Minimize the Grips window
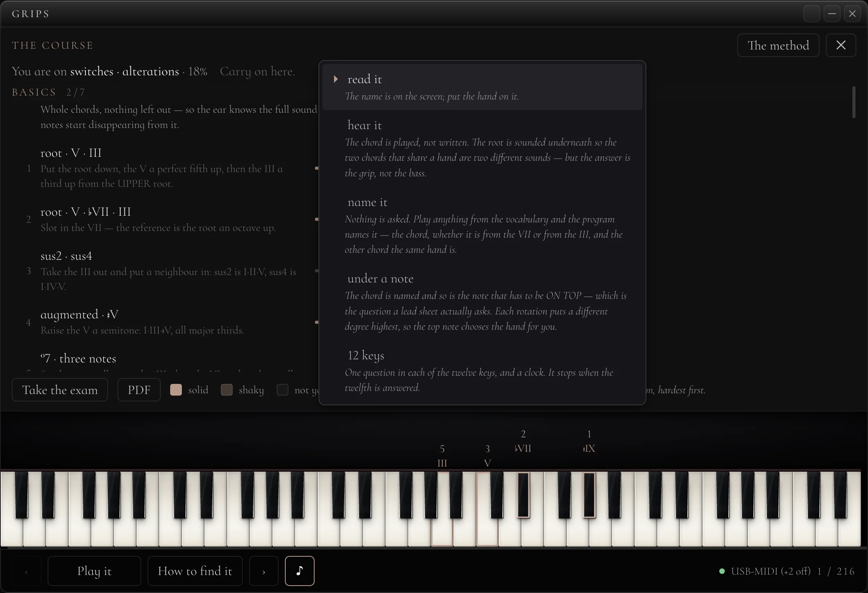868x593 pixels. click(x=832, y=14)
